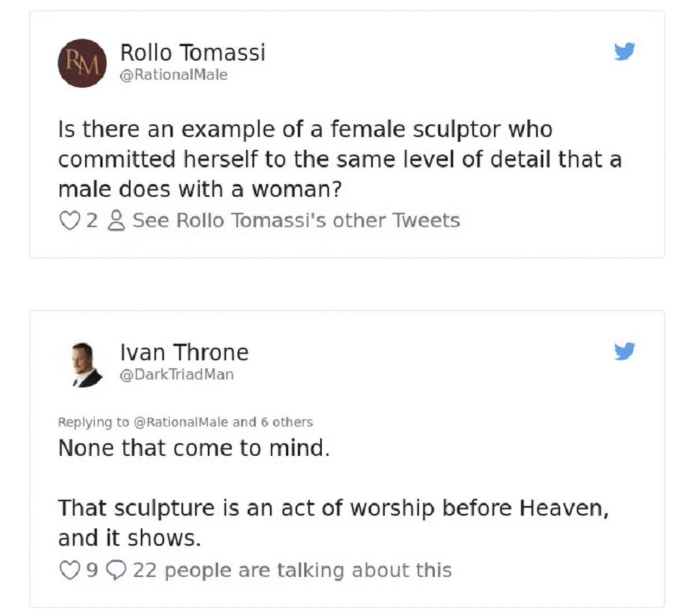Click "and 6 others" in the reply line
The height and width of the screenshot is (616, 694).
point(272,422)
